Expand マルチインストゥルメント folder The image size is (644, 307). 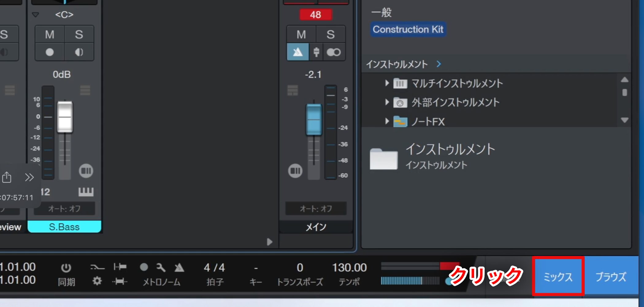387,83
